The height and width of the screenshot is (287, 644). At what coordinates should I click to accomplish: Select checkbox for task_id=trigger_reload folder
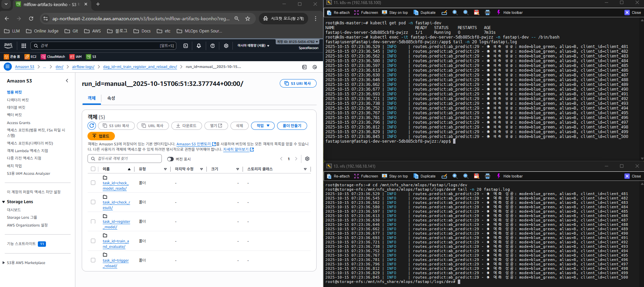pyautogui.click(x=93, y=260)
